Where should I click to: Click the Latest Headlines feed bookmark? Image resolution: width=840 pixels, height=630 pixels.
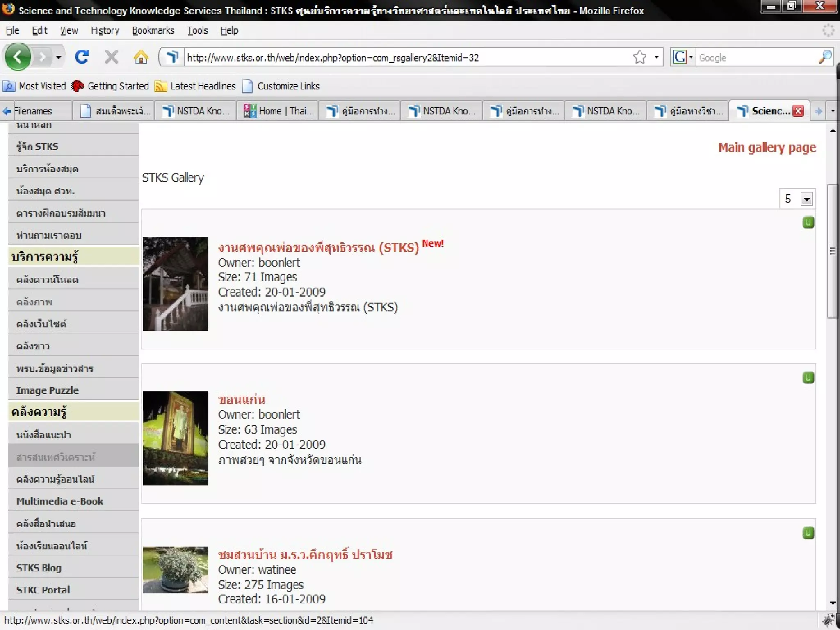point(195,86)
